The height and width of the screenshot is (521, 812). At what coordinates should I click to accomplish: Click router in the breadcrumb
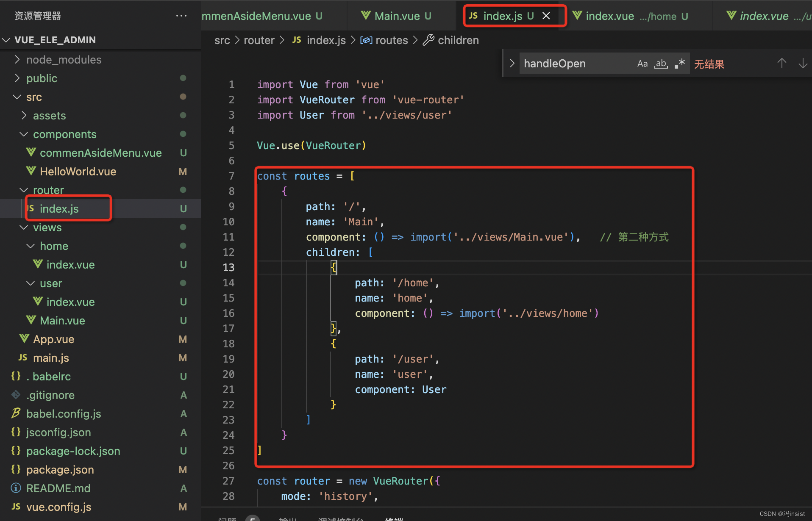(x=259, y=40)
